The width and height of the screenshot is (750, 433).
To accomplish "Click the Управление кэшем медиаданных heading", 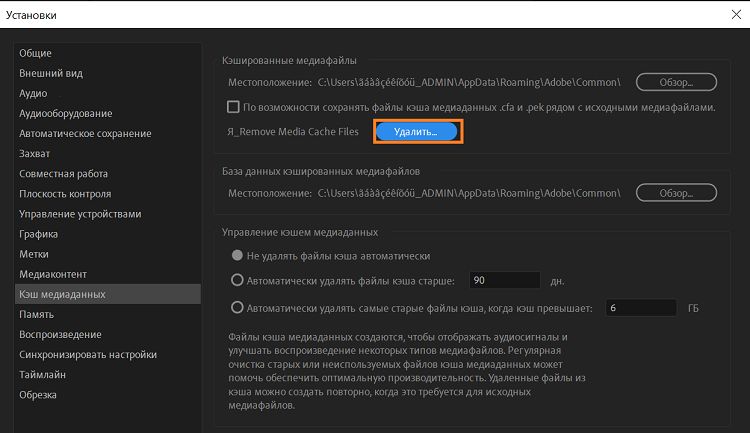I will 300,233.
